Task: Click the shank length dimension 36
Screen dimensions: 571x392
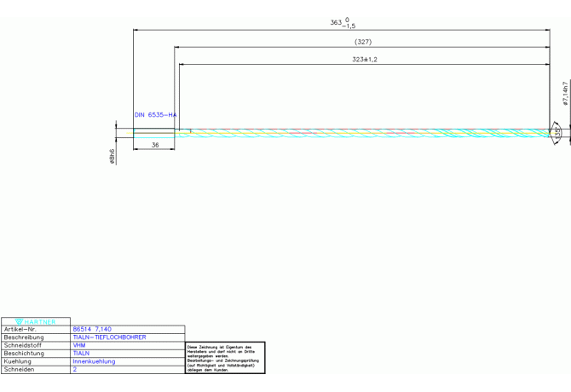Action: click(x=155, y=145)
